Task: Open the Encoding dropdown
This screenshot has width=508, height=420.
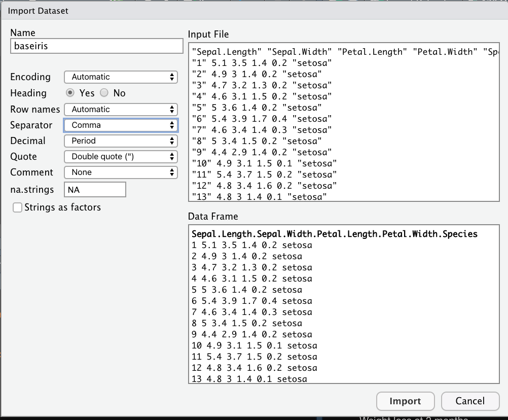Action: pos(121,77)
